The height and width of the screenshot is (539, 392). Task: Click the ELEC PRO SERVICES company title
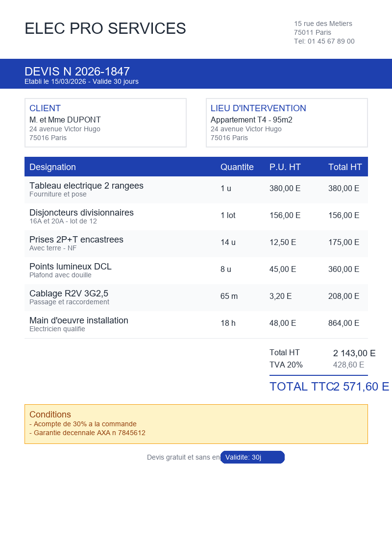(x=105, y=29)
